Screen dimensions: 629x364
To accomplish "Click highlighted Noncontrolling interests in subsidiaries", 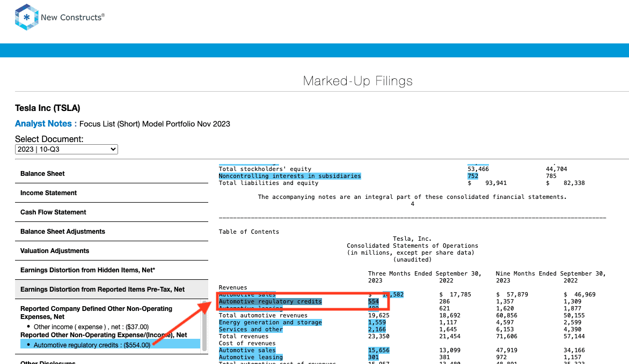I will point(290,176).
